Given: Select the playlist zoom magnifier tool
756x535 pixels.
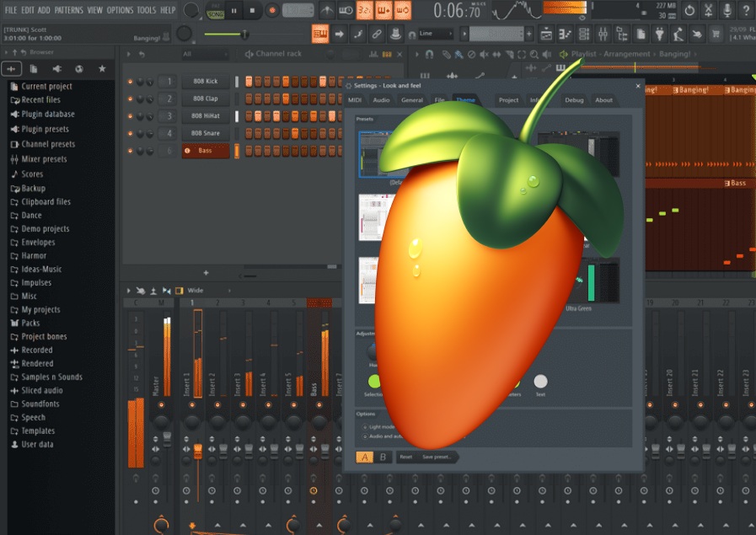Looking at the screenshot, I should [534, 55].
